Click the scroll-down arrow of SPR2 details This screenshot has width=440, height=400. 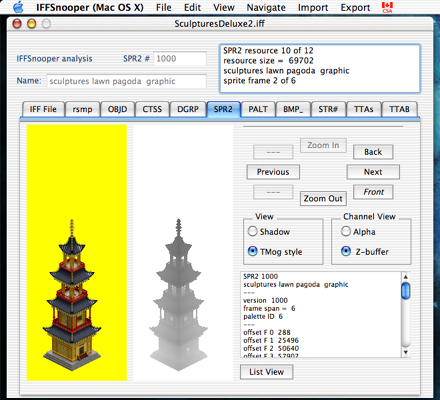406,352
